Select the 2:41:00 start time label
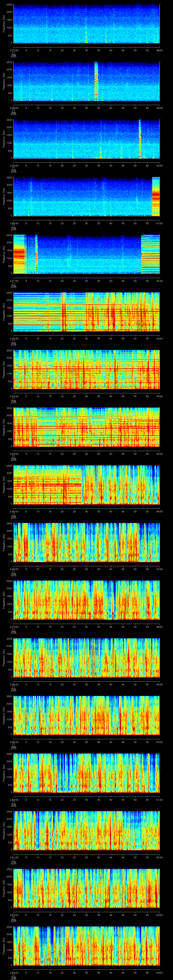This screenshot has width=173, height=980. tap(14, 281)
